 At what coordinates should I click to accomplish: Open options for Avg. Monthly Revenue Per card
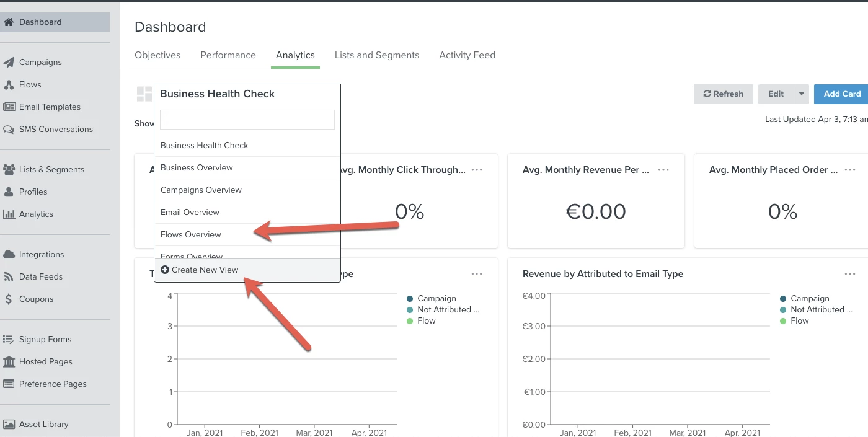coord(663,170)
